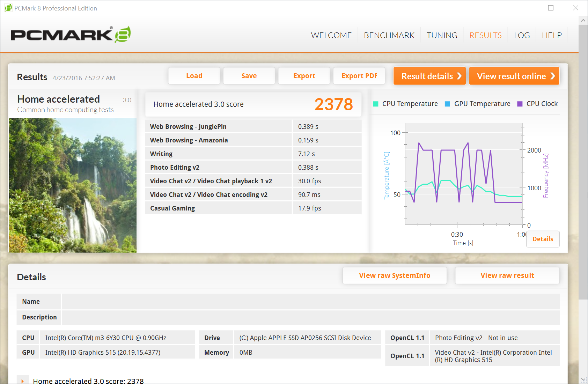
Task: Go to the TUNING tab
Action: click(442, 35)
